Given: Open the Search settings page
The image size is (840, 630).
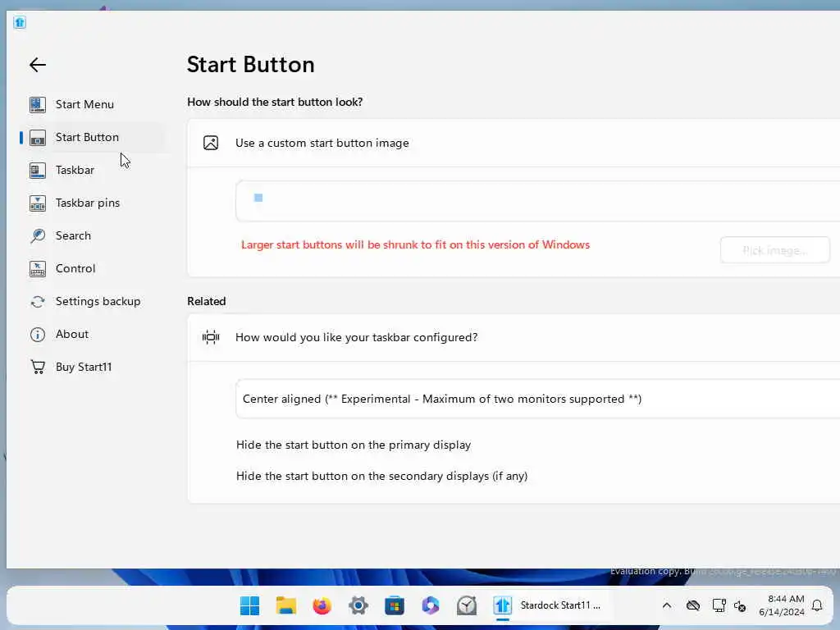Looking at the screenshot, I should (x=94, y=235).
